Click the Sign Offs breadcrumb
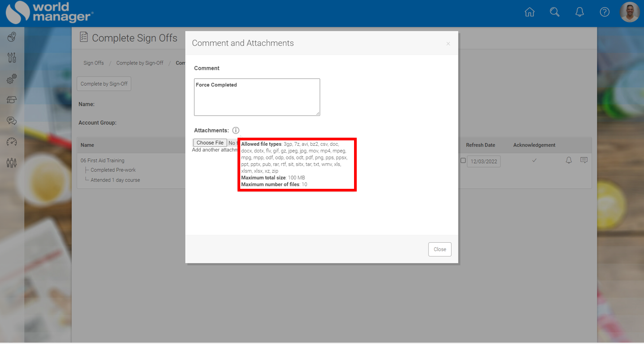 coord(93,63)
